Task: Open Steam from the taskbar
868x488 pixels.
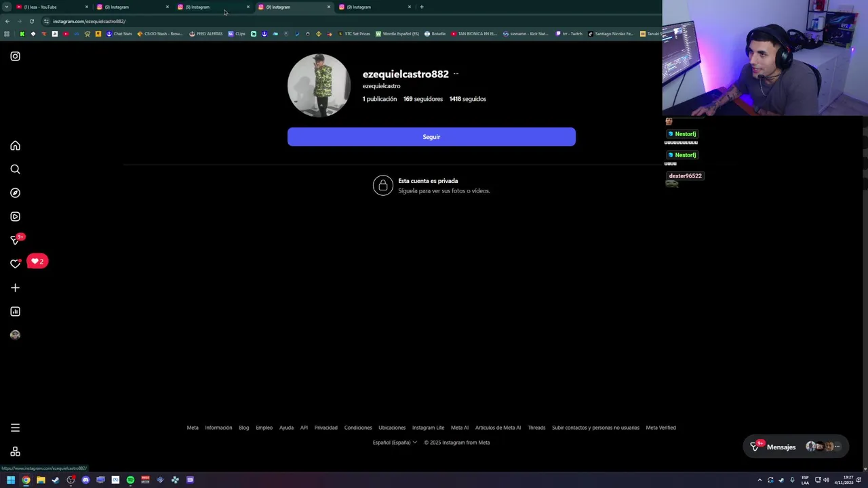Action: point(56,480)
